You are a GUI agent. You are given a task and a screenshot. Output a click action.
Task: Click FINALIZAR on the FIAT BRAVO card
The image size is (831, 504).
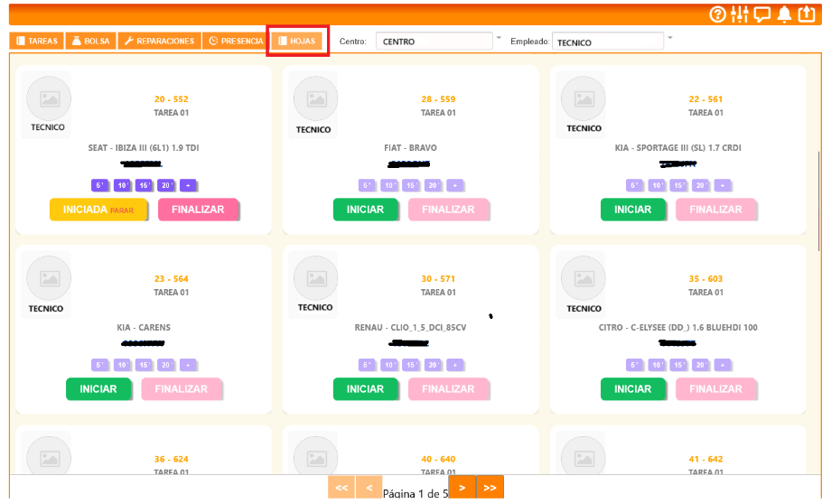[x=448, y=210]
